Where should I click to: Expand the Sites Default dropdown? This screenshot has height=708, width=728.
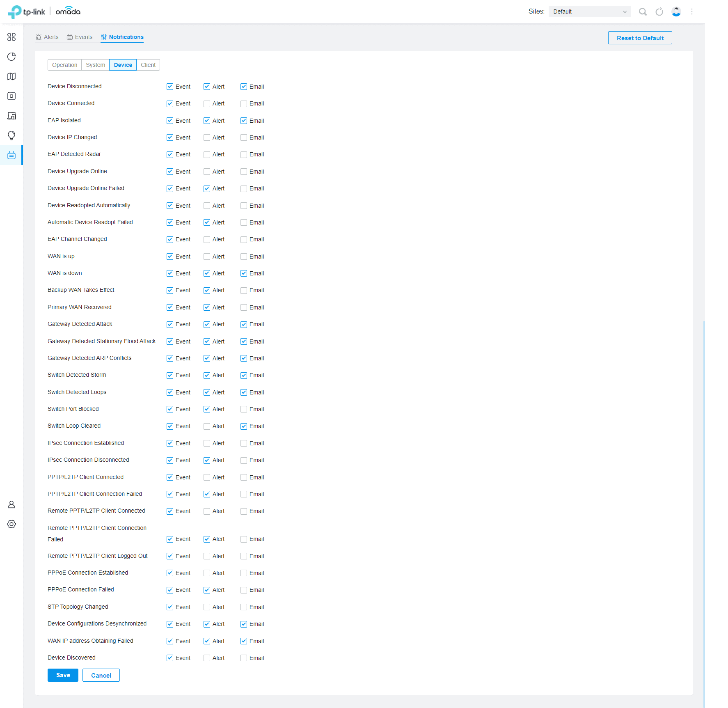pyautogui.click(x=589, y=11)
